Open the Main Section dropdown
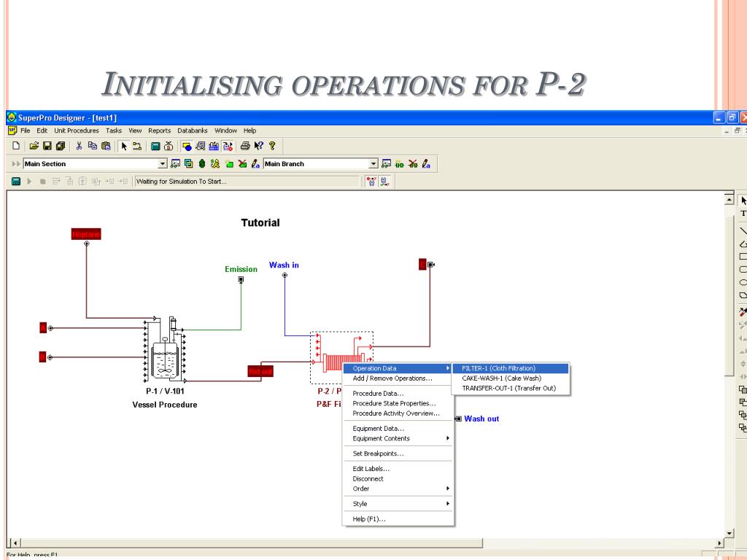The image size is (747, 560). click(x=163, y=164)
